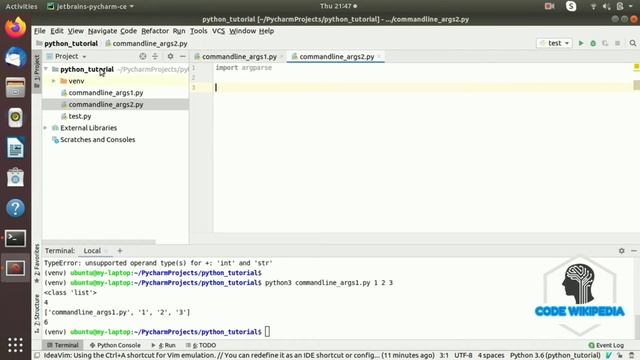The image size is (640, 360).
Task: Open Terminal panel gear settings
Action: (622, 251)
